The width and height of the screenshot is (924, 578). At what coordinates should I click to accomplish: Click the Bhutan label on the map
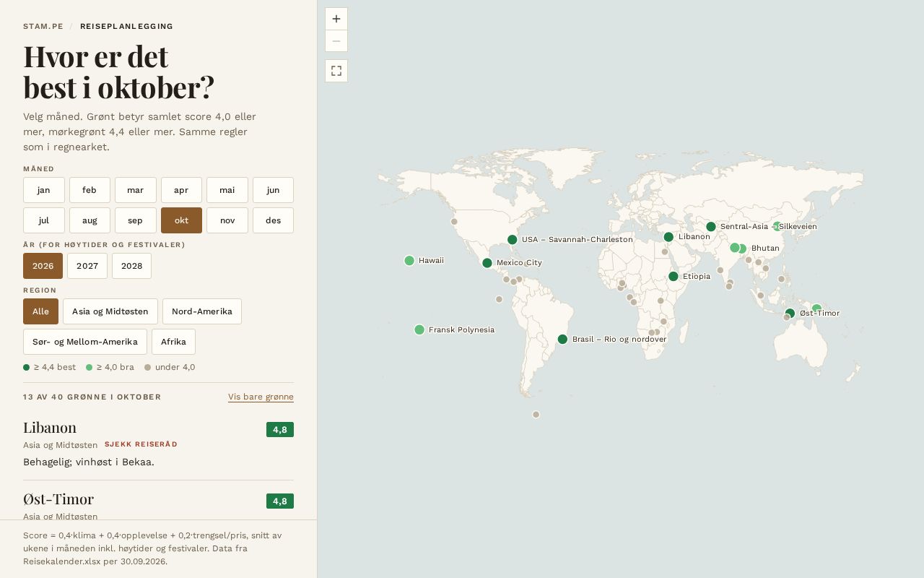[765, 249]
